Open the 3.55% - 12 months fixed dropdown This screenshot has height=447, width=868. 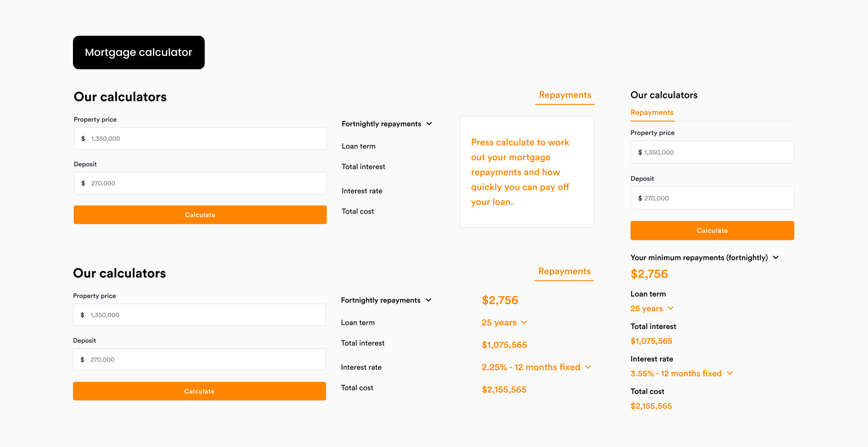tap(730, 373)
